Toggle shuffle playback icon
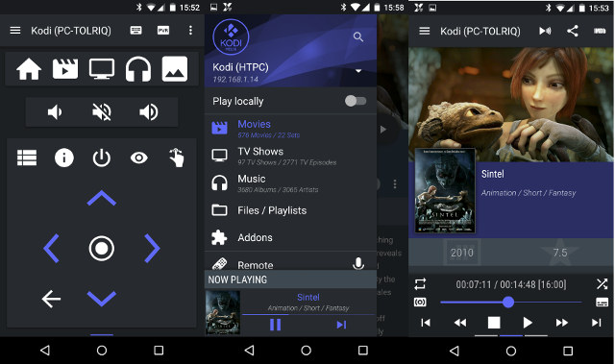The image size is (615, 364). click(x=602, y=283)
